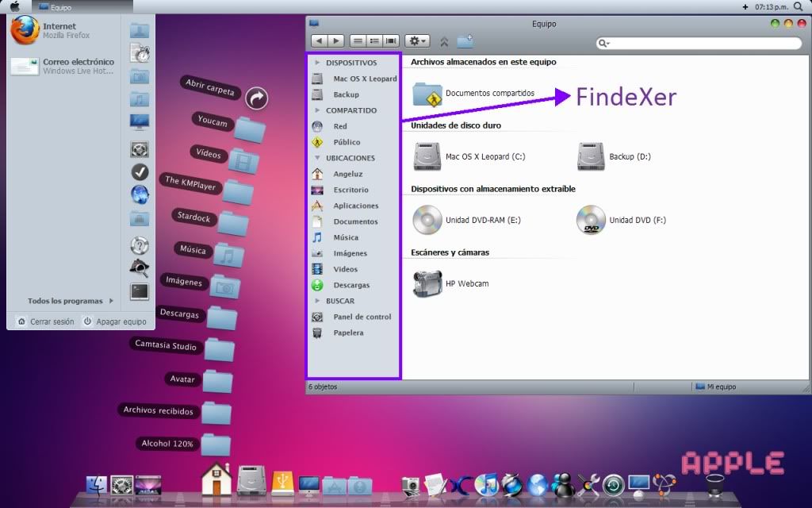Go back in Equipo window
This screenshot has height=508, width=812.
[x=319, y=41]
